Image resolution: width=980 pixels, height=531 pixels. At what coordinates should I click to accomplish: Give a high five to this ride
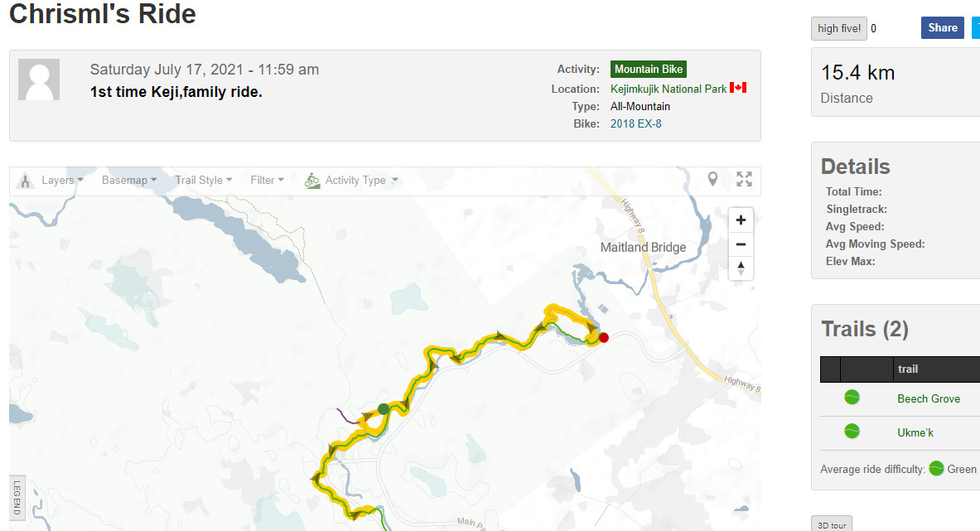tap(838, 28)
